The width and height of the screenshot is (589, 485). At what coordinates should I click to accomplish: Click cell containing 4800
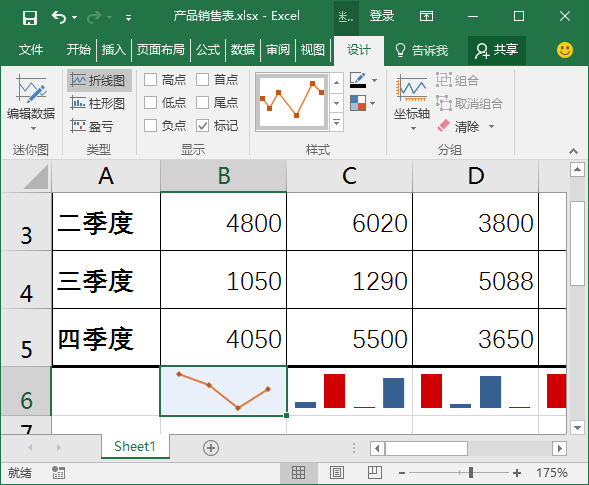[224, 222]
